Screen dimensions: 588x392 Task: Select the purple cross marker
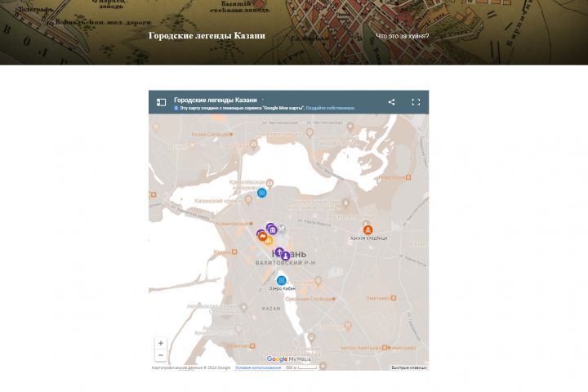279,252
